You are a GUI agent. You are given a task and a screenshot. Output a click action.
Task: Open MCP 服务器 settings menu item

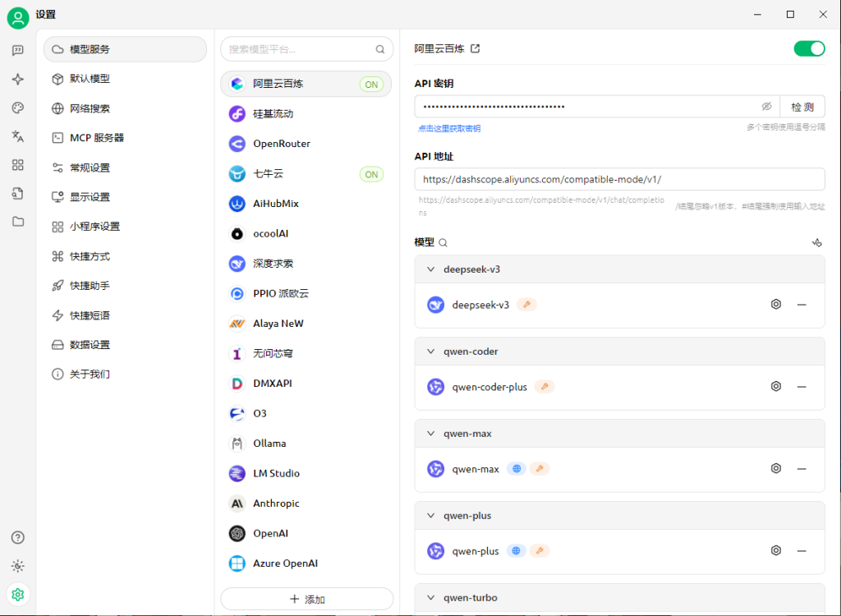97,138
